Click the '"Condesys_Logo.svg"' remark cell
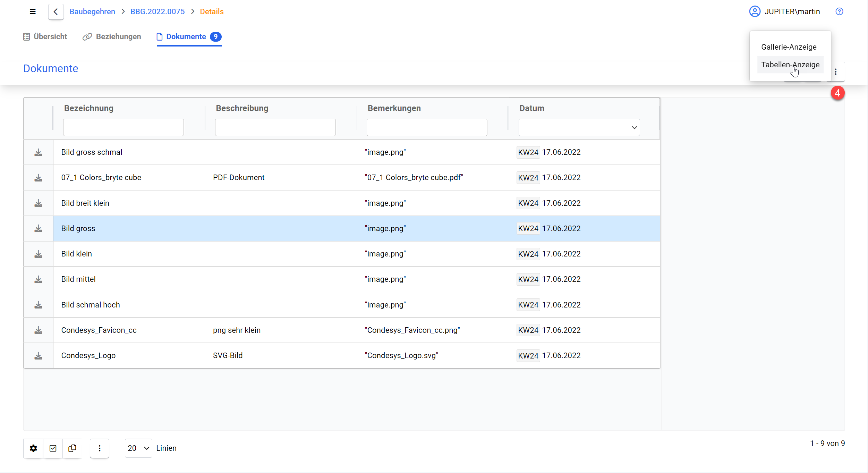Image resolution: width=868 pixels, height=473 pixels. [x=401, y=356]
